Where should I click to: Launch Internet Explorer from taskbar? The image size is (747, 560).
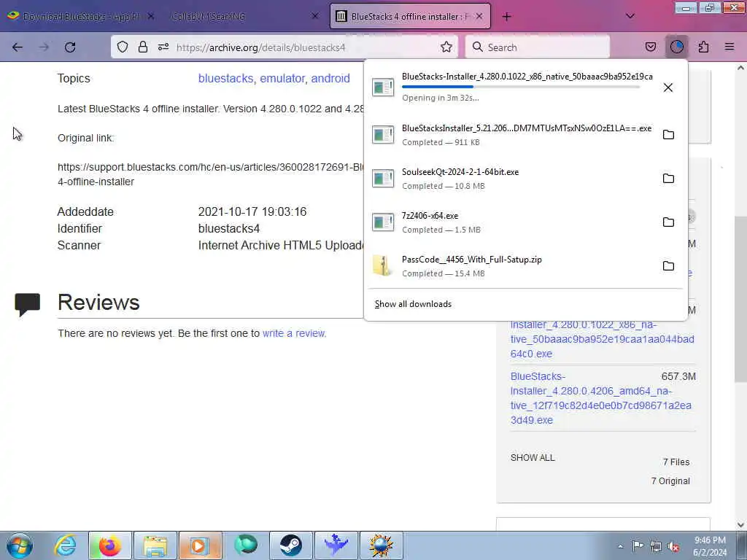click(65, 545)
